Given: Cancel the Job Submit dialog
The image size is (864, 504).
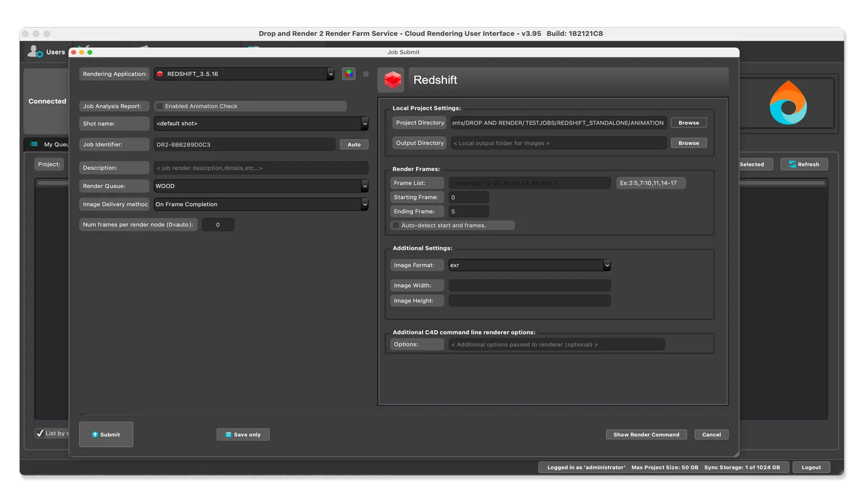Looking at the screenshot, I should point(711,434).
